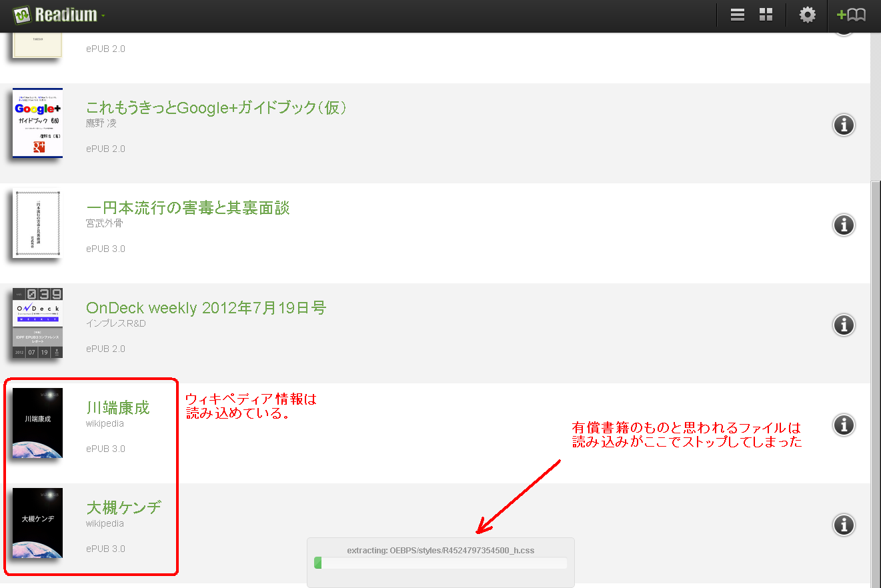
Task: Show info for OnDeck weekly
Action: point(844,325)
